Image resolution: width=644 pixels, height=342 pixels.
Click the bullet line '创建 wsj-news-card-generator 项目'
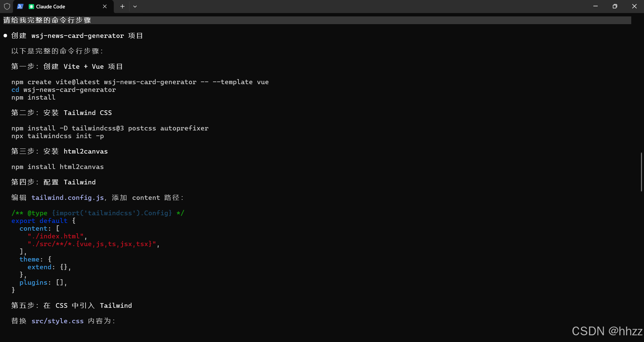77,36
